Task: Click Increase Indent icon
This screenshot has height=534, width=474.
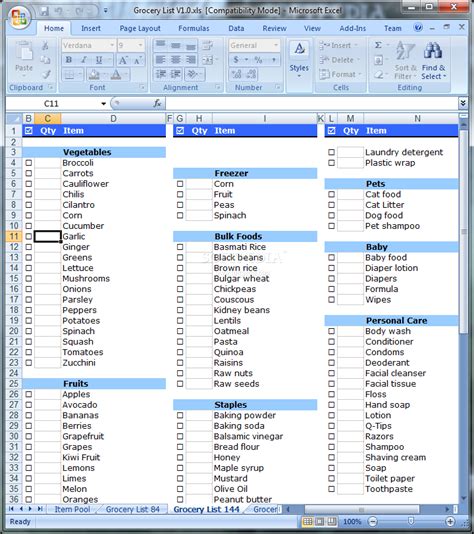Action: tap(176, 74)
